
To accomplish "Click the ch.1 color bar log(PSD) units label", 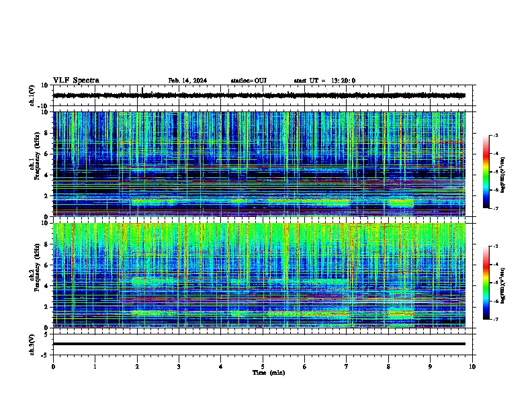I will click(503, 175).
